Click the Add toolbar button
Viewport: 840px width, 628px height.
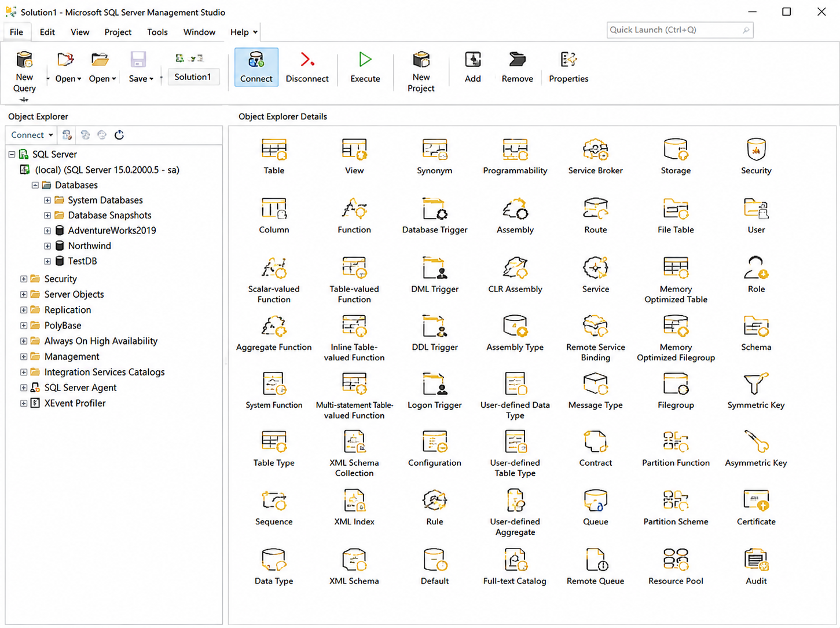tap(473, 67)
